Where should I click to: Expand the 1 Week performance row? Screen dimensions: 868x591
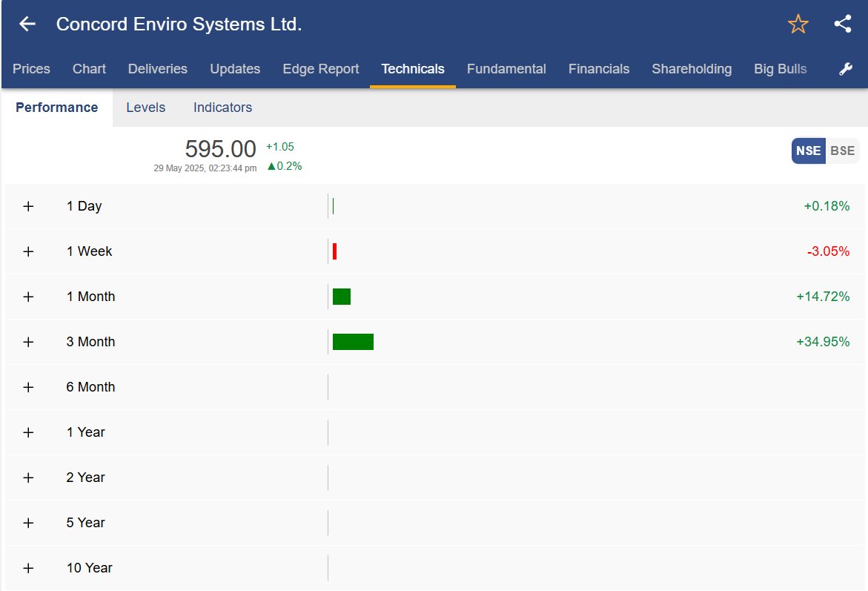(x=28, y=251)
